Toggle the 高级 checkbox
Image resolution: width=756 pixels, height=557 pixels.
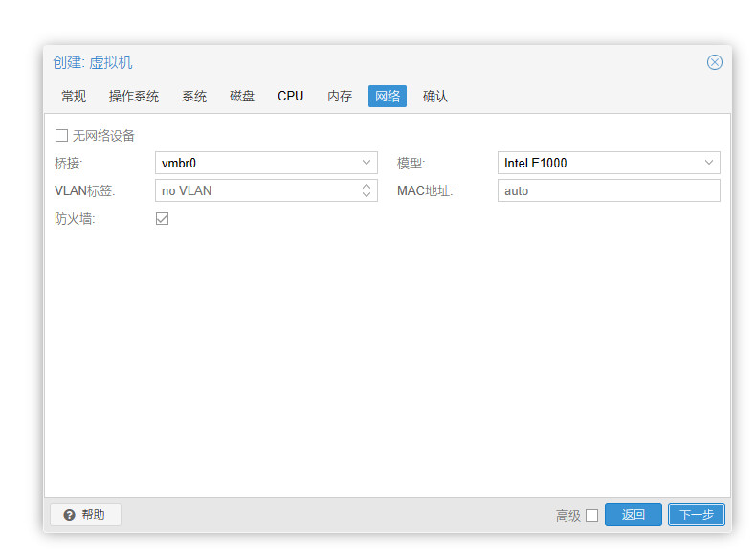[x=591, y=516]
